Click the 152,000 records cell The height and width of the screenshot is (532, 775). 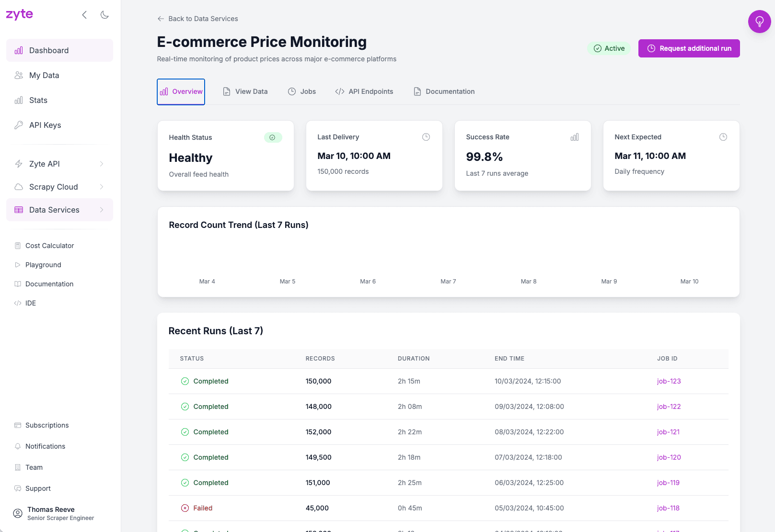[318, 432]
